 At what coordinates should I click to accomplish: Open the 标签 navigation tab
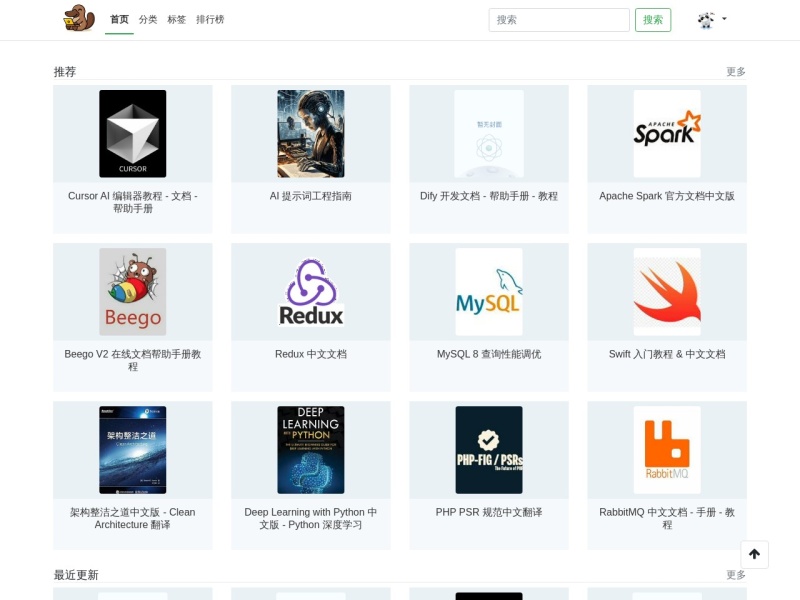pos(177,19)
